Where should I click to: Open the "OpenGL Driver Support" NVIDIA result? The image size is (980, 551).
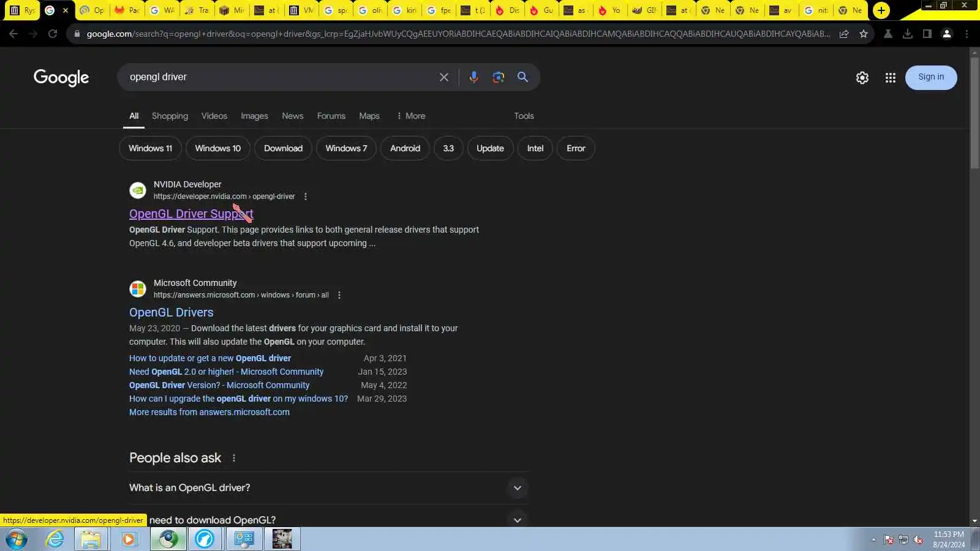coord(191,214)
